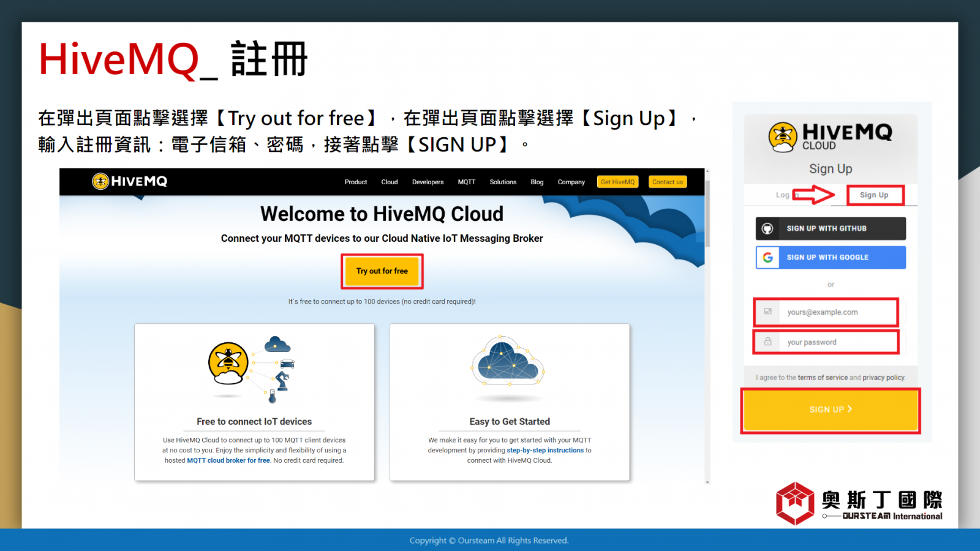Screen dimensions: 980x551
Task: Open the MQTT menu
Action: pos(467,182)
